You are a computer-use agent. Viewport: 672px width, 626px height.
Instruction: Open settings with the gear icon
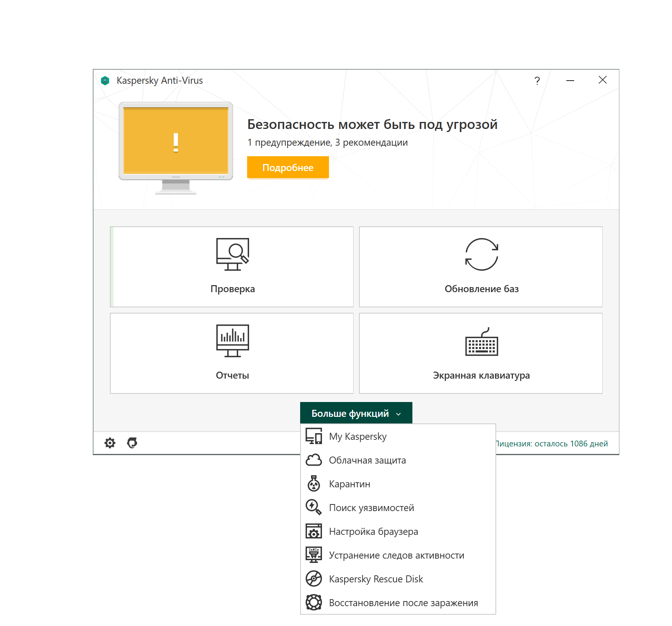110,443
